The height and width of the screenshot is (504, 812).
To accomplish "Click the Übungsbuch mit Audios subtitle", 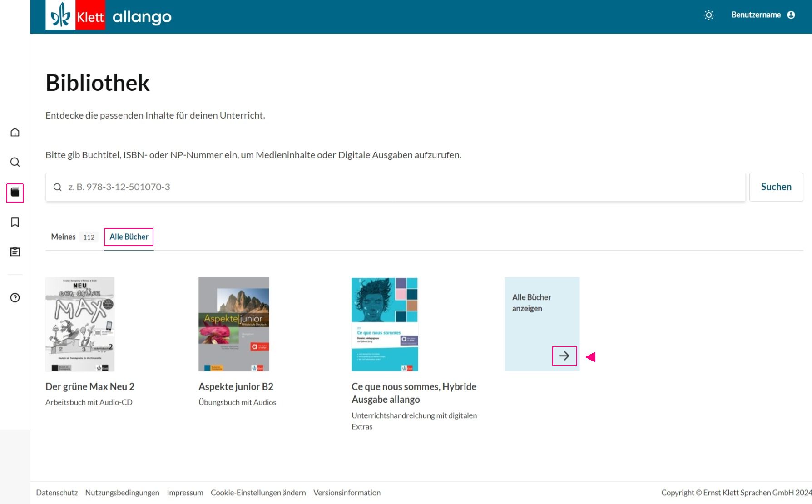I will [x=238, y=402].
